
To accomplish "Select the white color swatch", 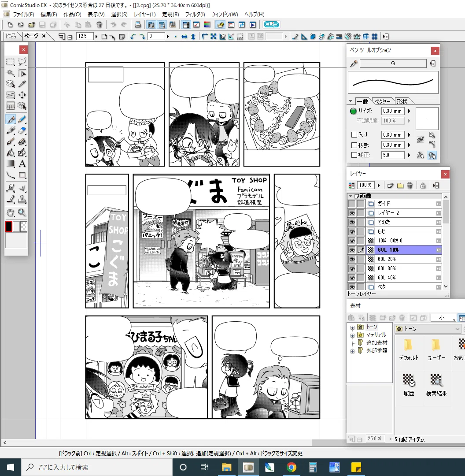I will (16, 227).
